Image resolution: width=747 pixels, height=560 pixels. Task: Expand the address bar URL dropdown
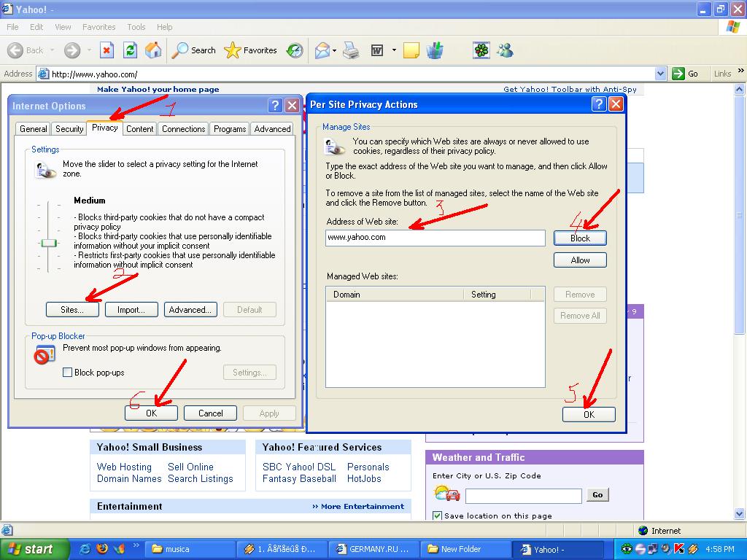pyautogui.click(x=660, y=74)
